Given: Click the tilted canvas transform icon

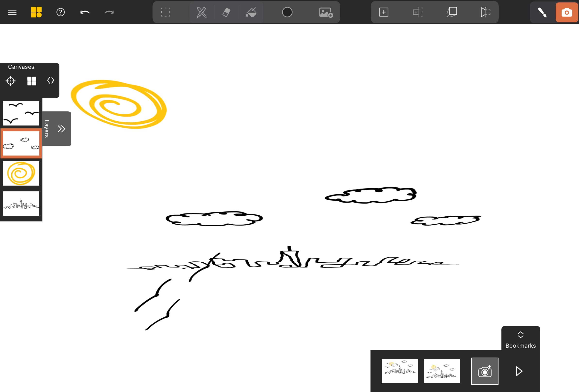Looking at the screenshot, I should [452, 12].
